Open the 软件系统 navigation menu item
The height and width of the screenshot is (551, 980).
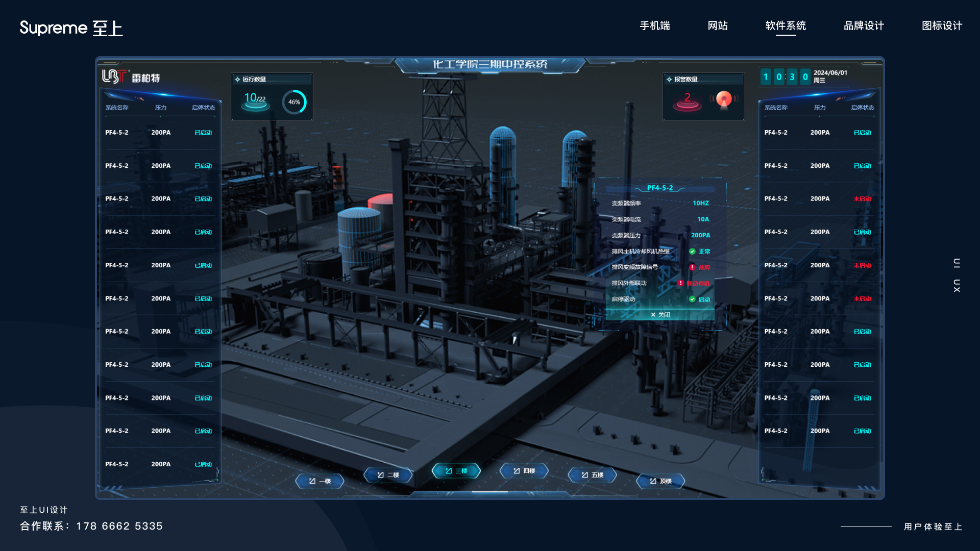[x=786, y=26]
